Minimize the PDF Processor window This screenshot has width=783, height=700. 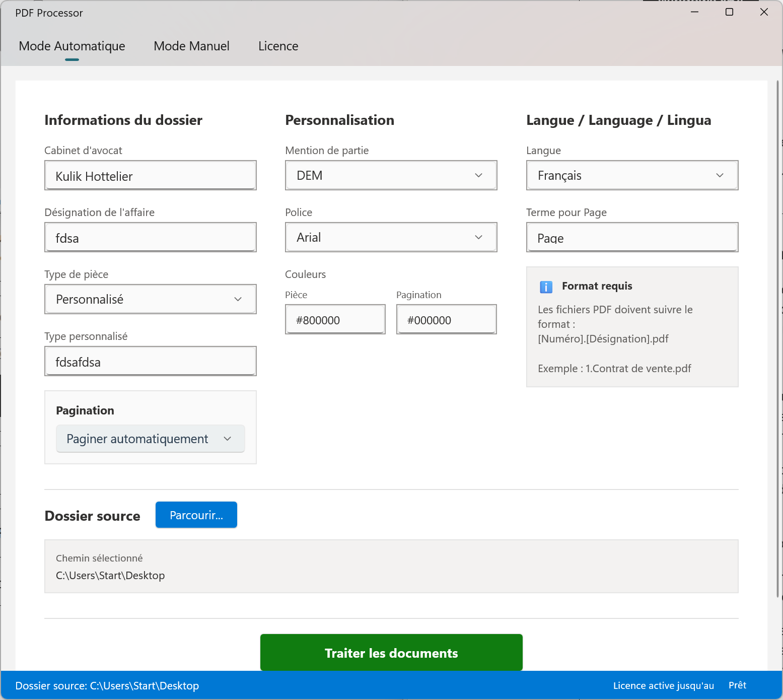[695, 12]
